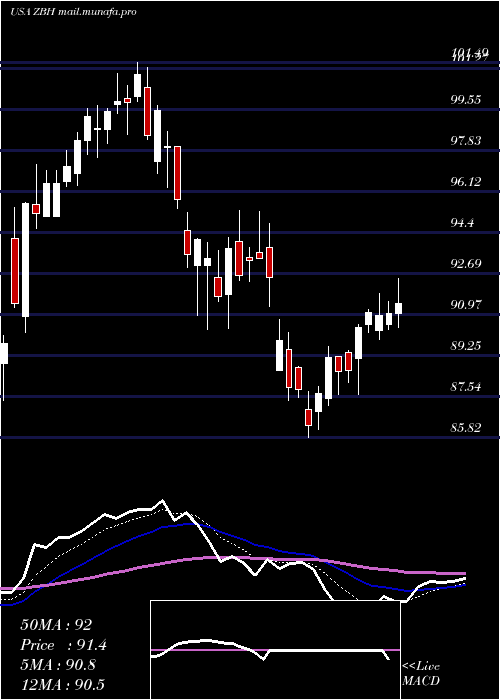Select the 89.25 price level label

click(466, 346)
